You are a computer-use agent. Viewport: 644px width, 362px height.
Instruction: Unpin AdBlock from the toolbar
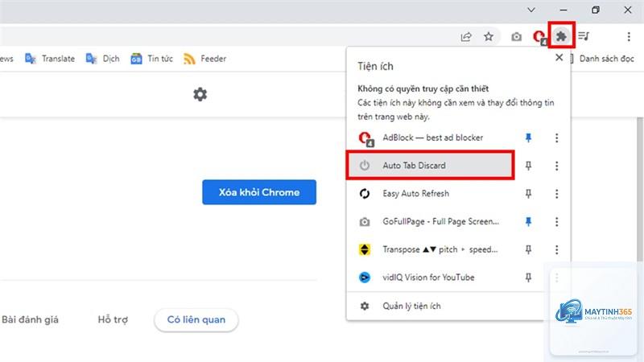528,138
